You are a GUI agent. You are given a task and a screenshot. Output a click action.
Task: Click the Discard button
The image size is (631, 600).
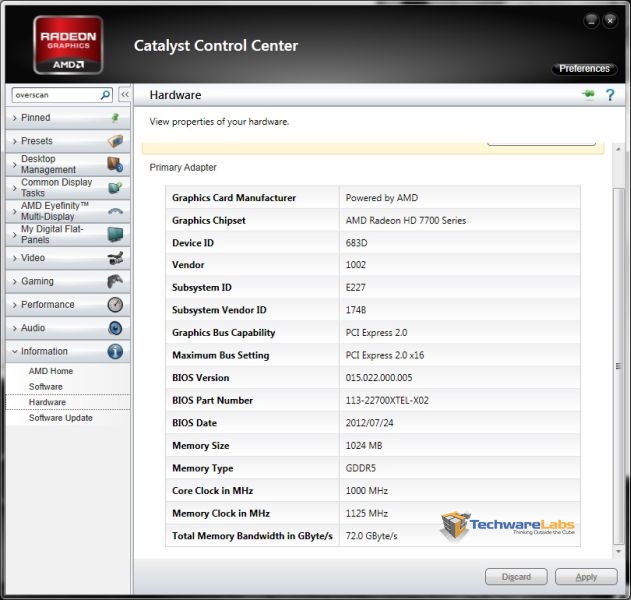[x=516, y=577]
